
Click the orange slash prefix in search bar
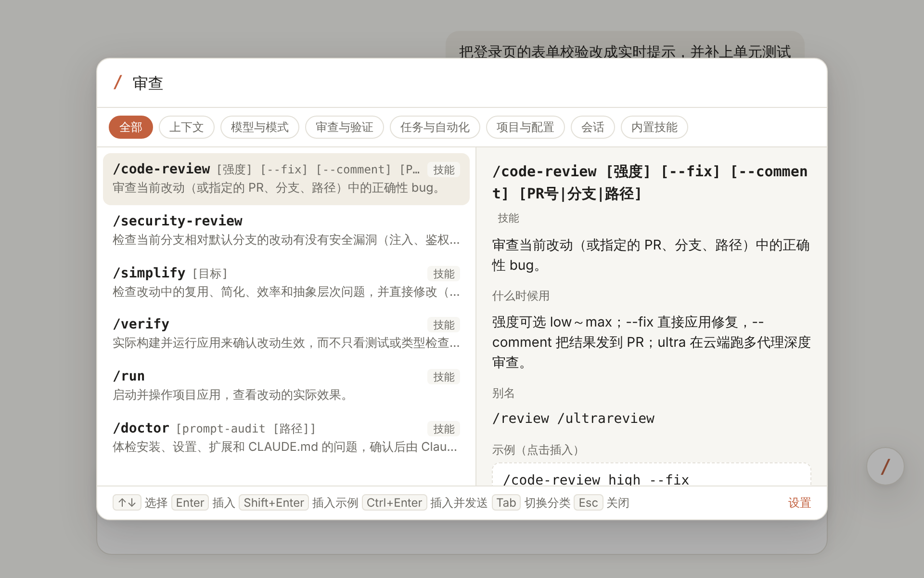tap(118, 82)
